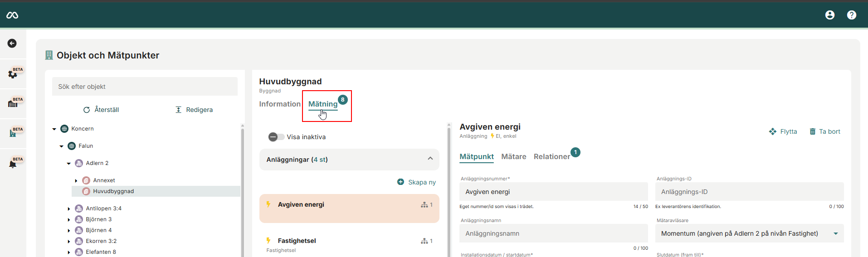Open the beta notifications bell sidebar icon
Screen dimensions: 868x257
tap(13, 164)
